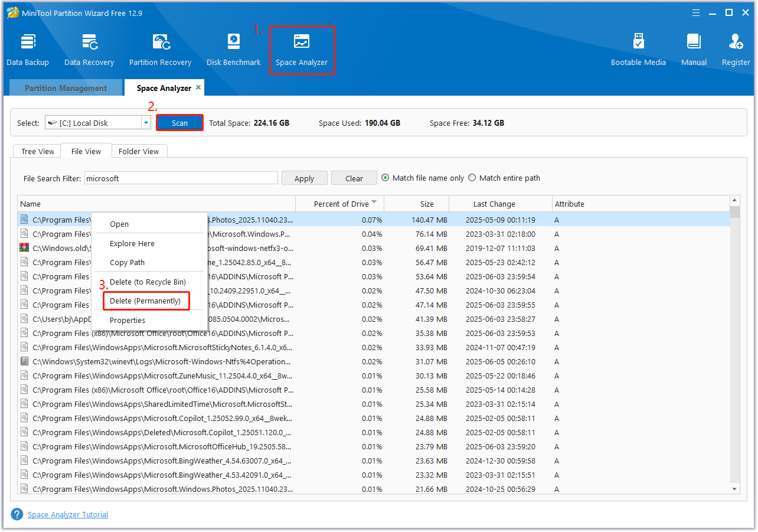Close the Space Analyzer tab
This screenshot has height=532, width=758.
(x=198, y=87)
